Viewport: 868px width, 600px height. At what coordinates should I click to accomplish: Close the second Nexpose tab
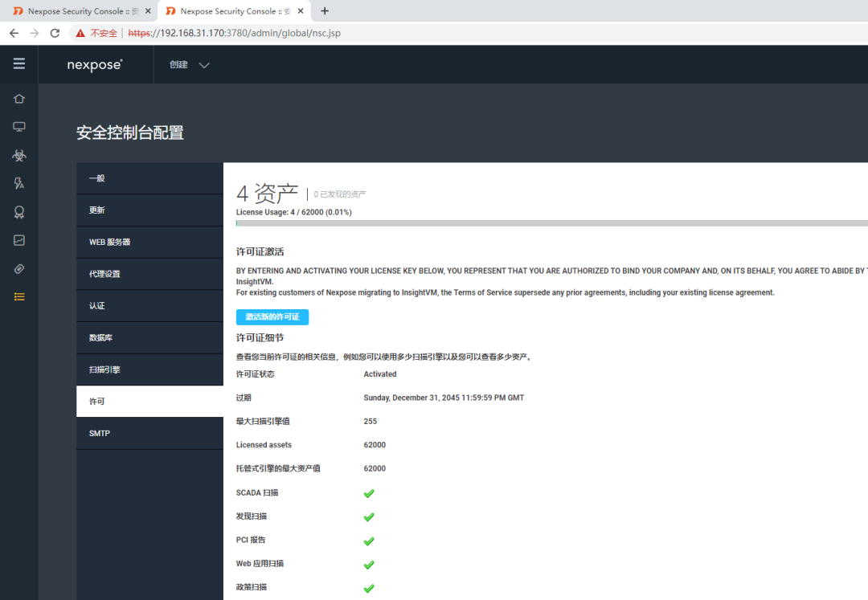[x=300, y=11]
